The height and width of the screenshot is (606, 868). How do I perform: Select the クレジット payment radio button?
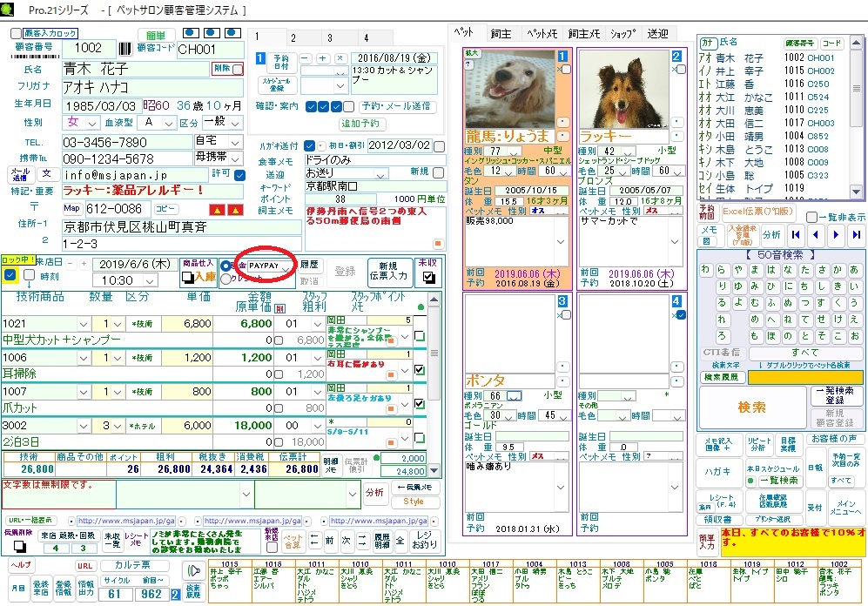tap(225, 279)
